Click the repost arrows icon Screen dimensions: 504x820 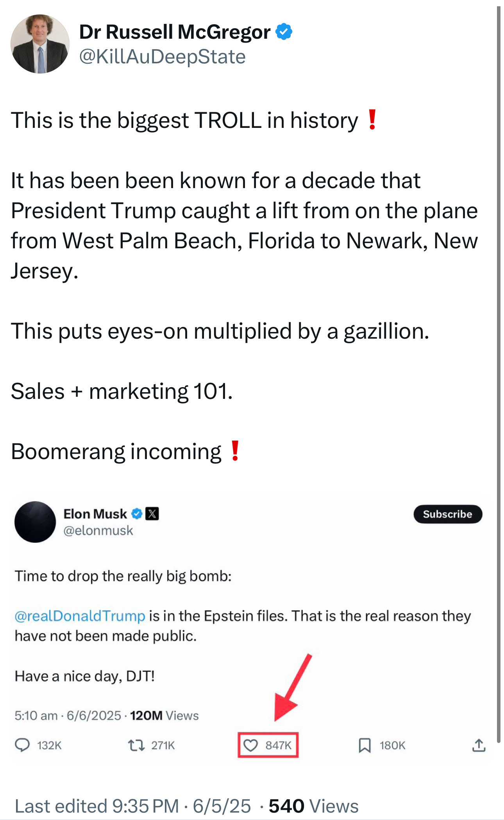[136, 745]
